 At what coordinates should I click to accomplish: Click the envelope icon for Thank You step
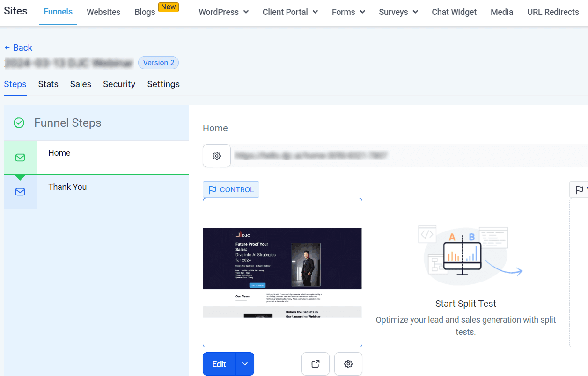click(20, 192)
